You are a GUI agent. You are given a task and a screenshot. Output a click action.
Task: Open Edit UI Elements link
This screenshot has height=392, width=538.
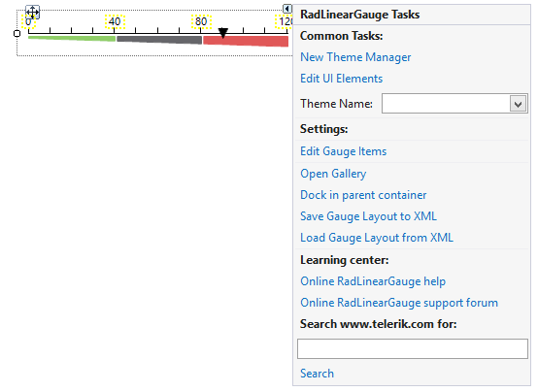click(x=342, y=79)
